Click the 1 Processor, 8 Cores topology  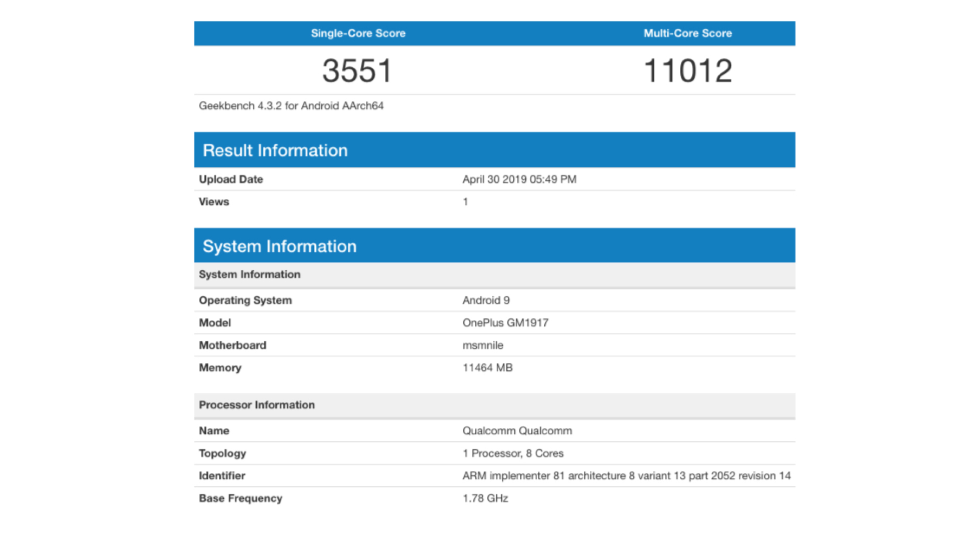pyautogui.click(x=513, y=453)
